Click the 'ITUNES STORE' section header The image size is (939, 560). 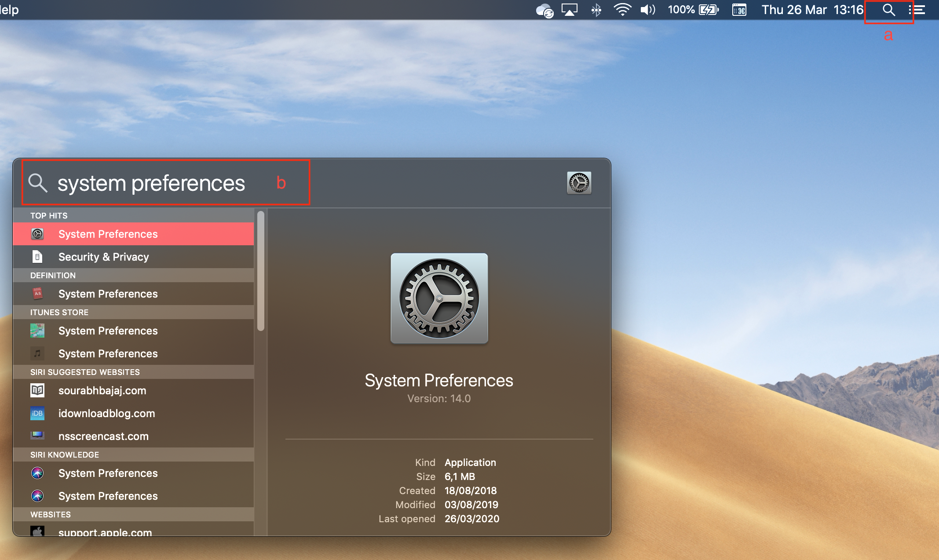59,313
